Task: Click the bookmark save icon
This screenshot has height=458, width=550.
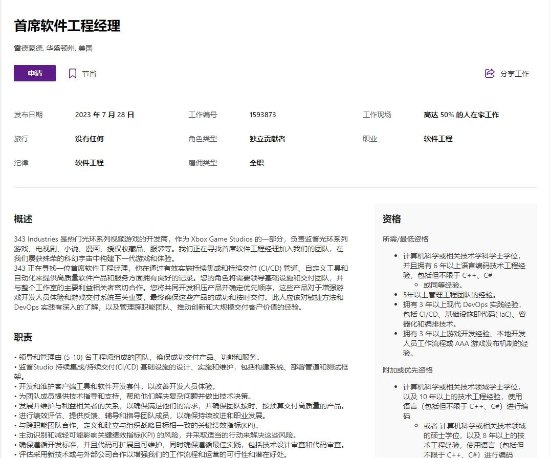Action: coord(72,73)
